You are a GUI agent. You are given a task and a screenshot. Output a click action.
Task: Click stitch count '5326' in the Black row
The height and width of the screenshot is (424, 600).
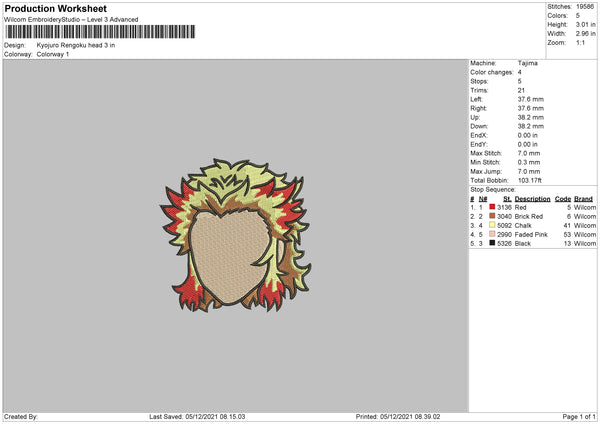tap(504, 244)
